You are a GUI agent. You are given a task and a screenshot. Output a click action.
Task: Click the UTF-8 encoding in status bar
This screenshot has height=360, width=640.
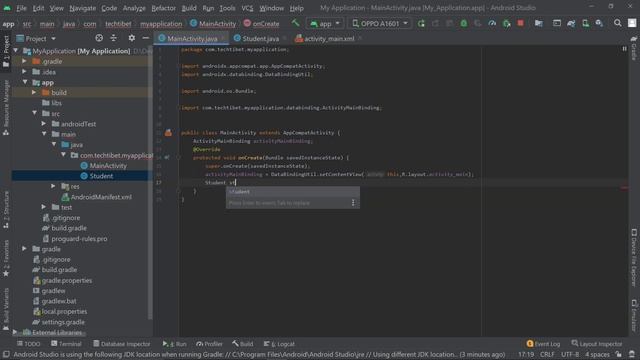tap(569, 354)
